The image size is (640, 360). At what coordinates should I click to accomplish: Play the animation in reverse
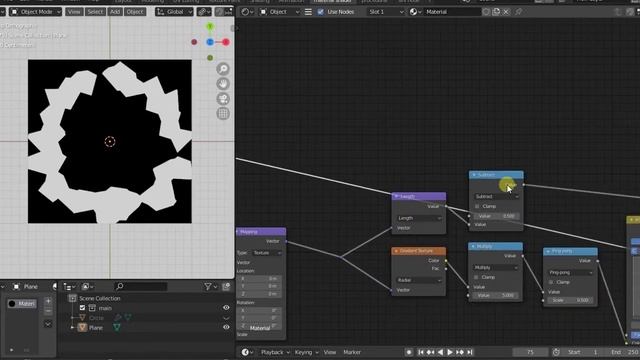(x=440, y=352)
